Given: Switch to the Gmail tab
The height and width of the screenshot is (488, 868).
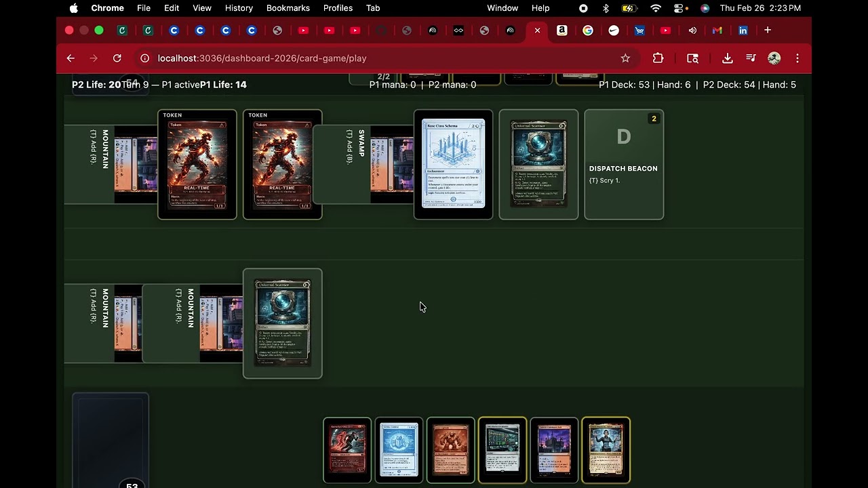Looking at the screenshot, I should point(717,30).
